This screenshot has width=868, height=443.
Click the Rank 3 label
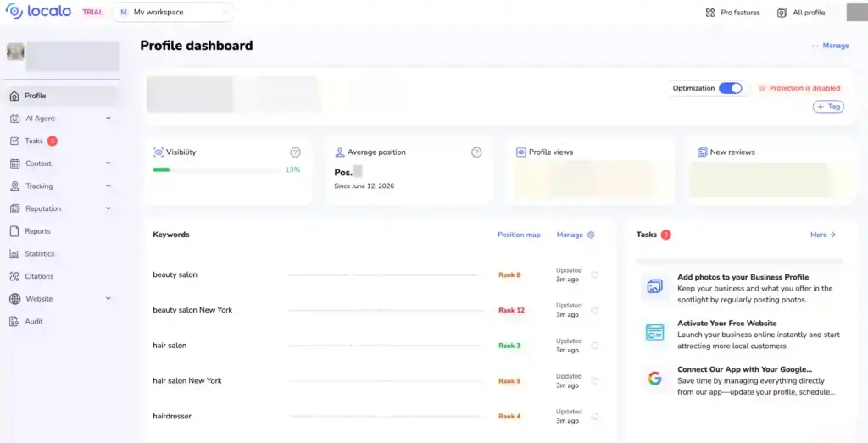(x=509, y=346)
